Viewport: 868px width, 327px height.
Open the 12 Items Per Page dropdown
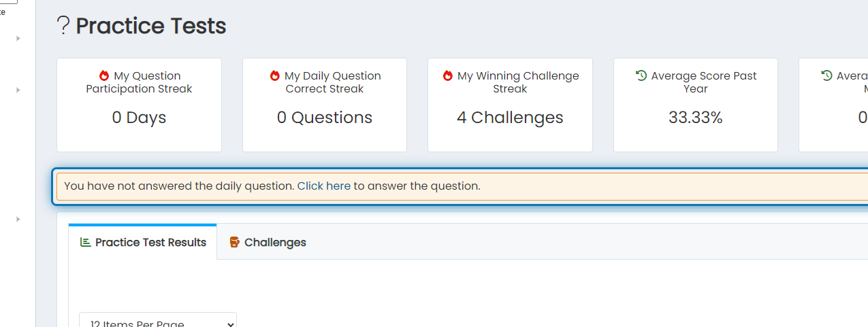point(158,320)
